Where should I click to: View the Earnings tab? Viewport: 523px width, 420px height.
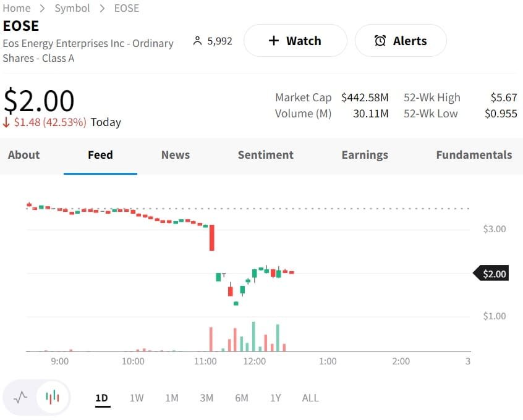(x=365, y=155)
